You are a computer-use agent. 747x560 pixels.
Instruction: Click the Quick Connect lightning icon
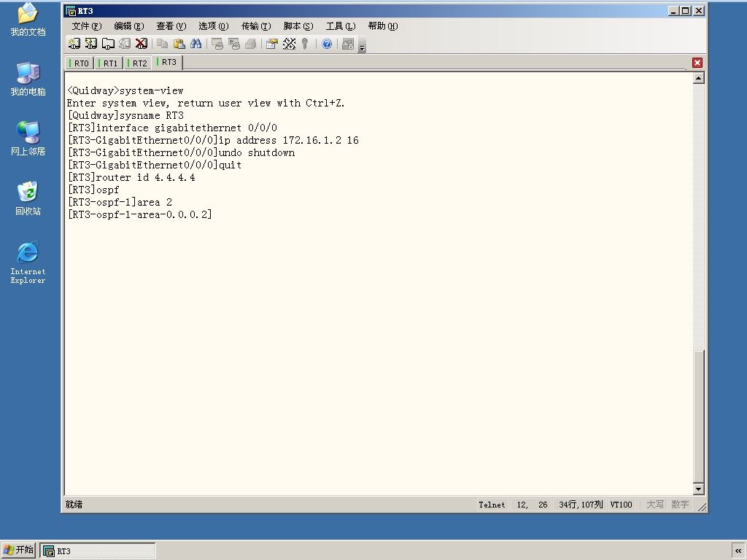(90, 44)
